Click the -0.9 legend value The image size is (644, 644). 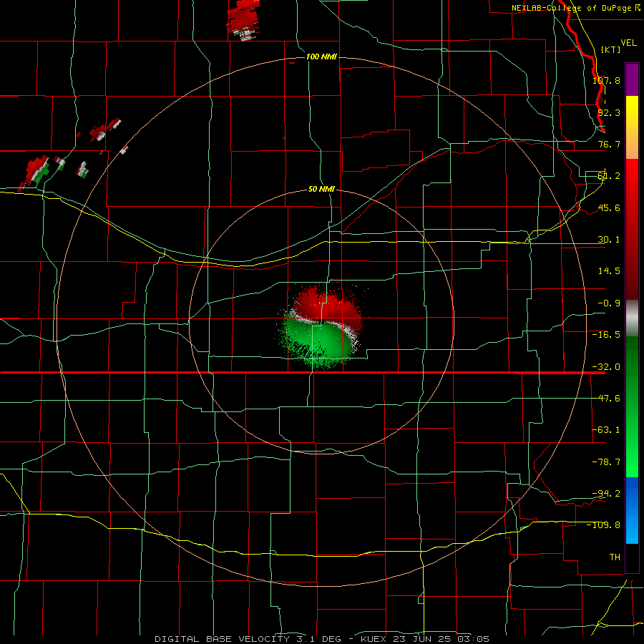[609, 303]
